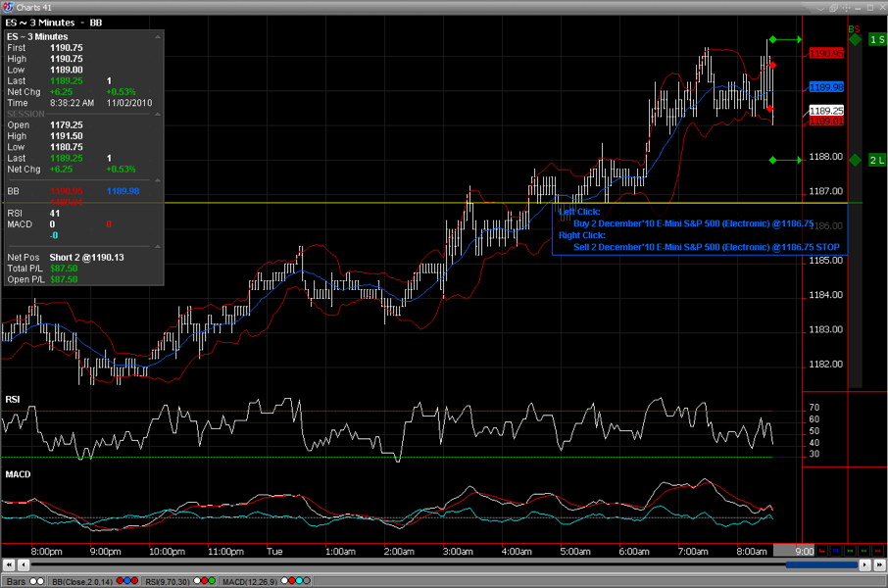Select the MACD(12,26,9) study tab
Screen dimensions: 888x588
pos(250,582)
